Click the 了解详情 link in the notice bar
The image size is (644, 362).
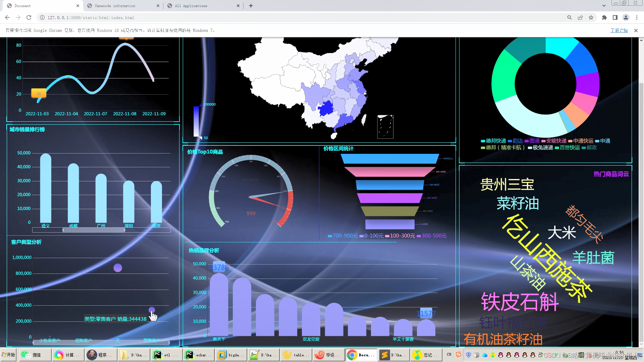619,30
